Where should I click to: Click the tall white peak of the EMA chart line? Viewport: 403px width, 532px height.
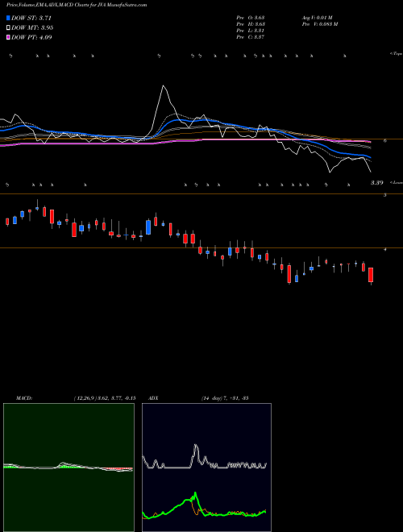click(x=164, y=86)
